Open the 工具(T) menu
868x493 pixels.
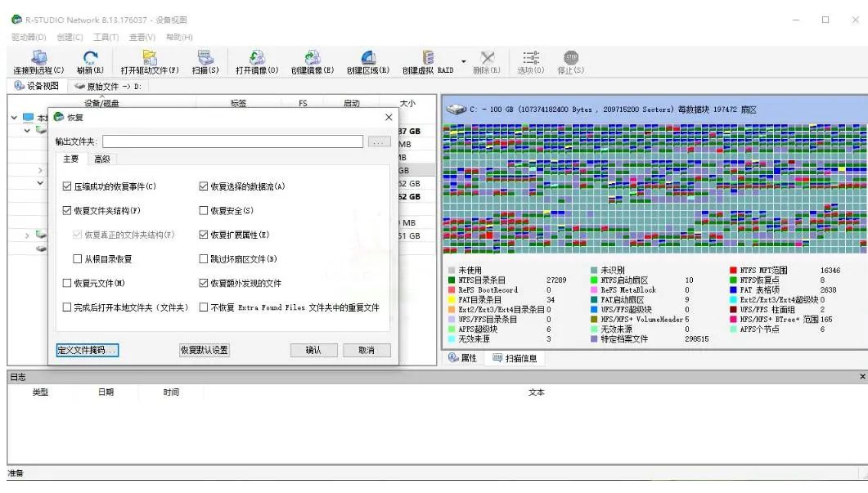tap(106, 37)
